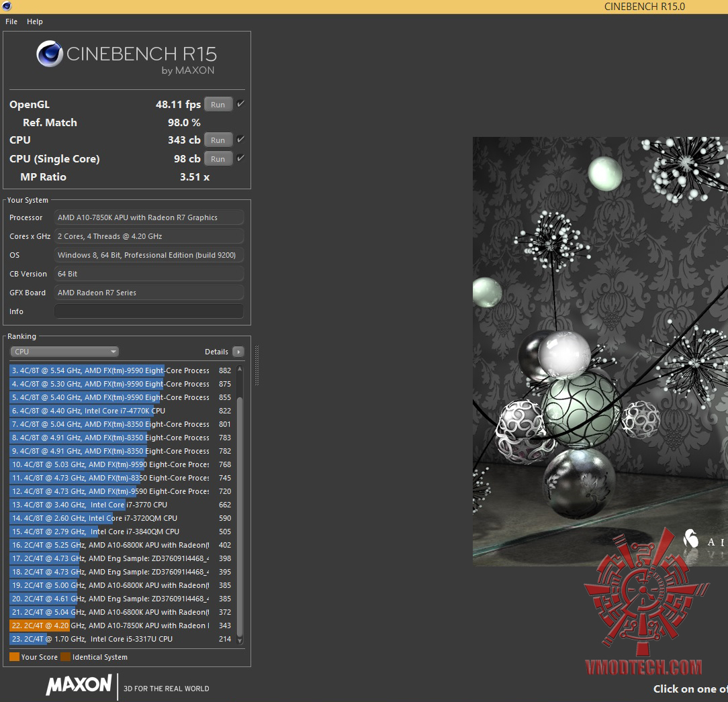Run the CPU benchmark
The height and width of the screenshot is (702, 728).
tap(218, 140)
